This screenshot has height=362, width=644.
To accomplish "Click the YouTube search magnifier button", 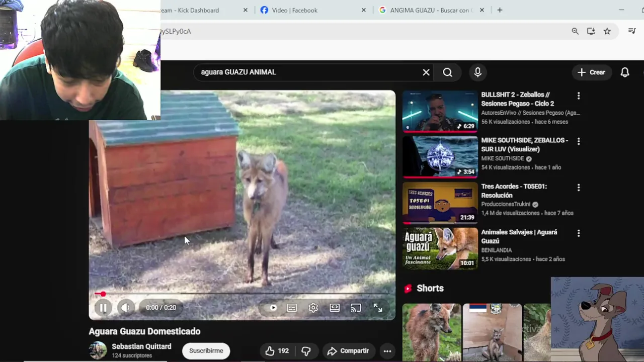I will pyautogui.click(x=447, y=72).
